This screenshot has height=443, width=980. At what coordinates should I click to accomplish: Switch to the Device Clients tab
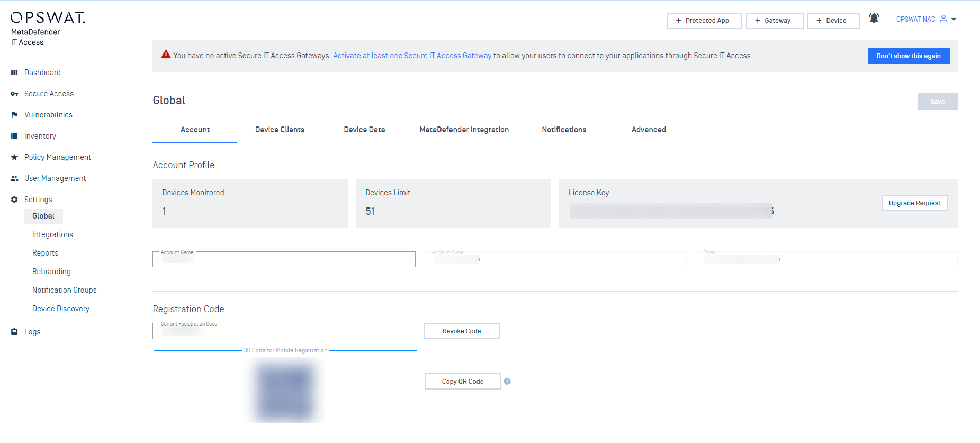point(280,130)
